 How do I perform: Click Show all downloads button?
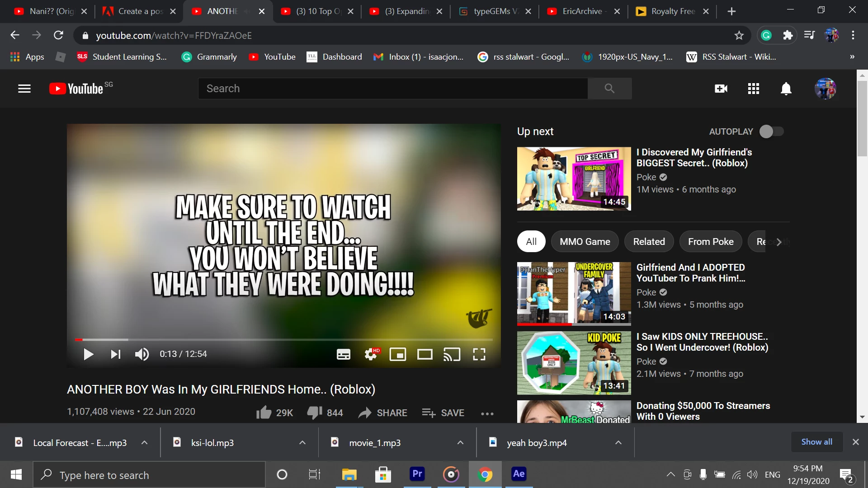tap(816, 442)
